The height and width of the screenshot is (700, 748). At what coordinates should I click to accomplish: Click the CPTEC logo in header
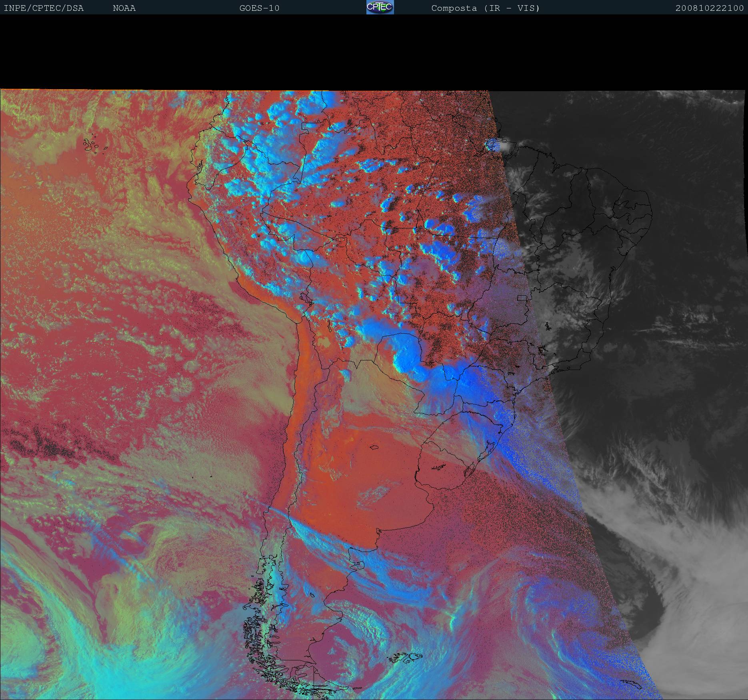pyautogui.click(x=380, y=7)
